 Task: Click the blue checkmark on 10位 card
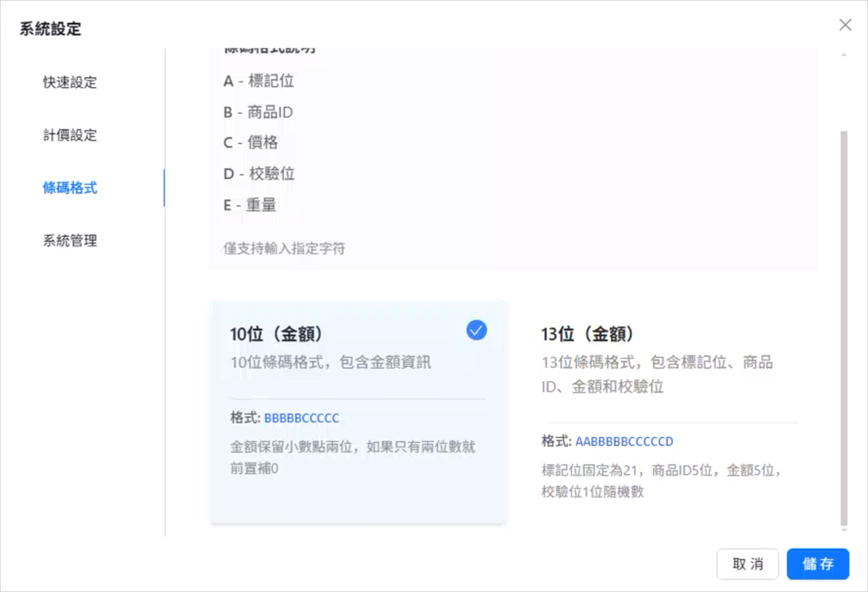[x=476, y=330]
